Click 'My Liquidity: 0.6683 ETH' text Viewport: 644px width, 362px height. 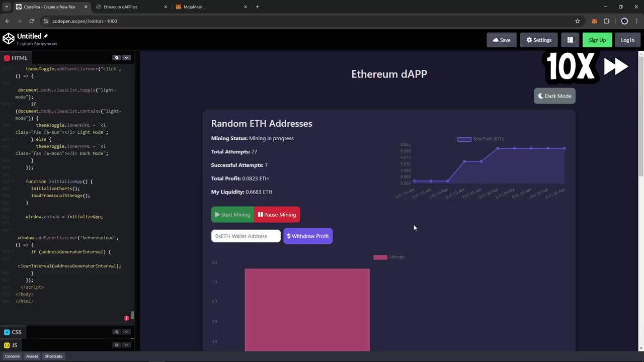click(242, 192)
